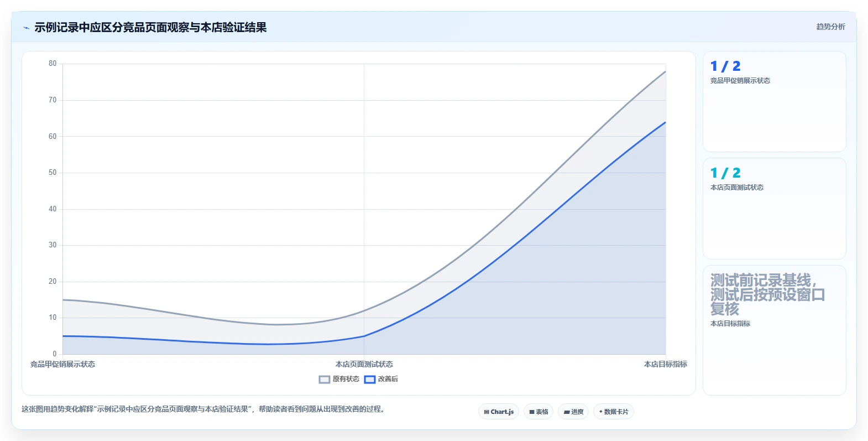This screenshot has width=868, height=441.
Task: Select the 进度 tag chip
Action: 573,412
